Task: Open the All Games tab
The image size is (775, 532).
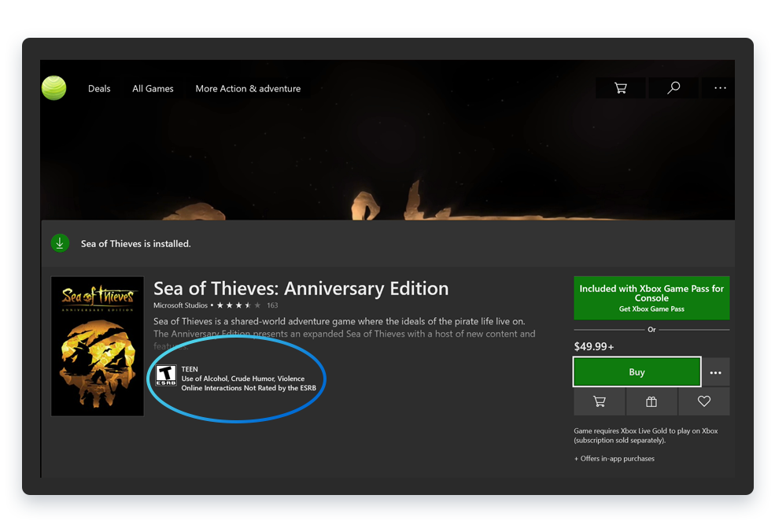Action: click(x=153, y=88)
